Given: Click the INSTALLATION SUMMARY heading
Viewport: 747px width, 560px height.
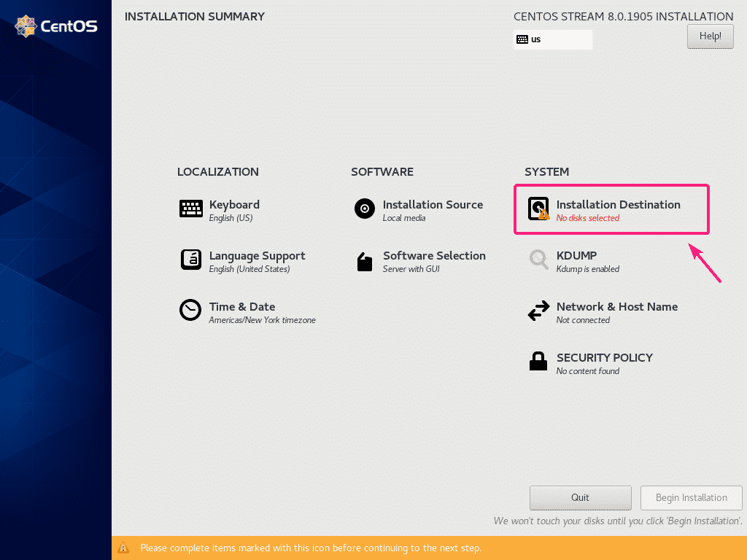Looking at the screenshot, I should pyautogui.click(x=194, y=16).
